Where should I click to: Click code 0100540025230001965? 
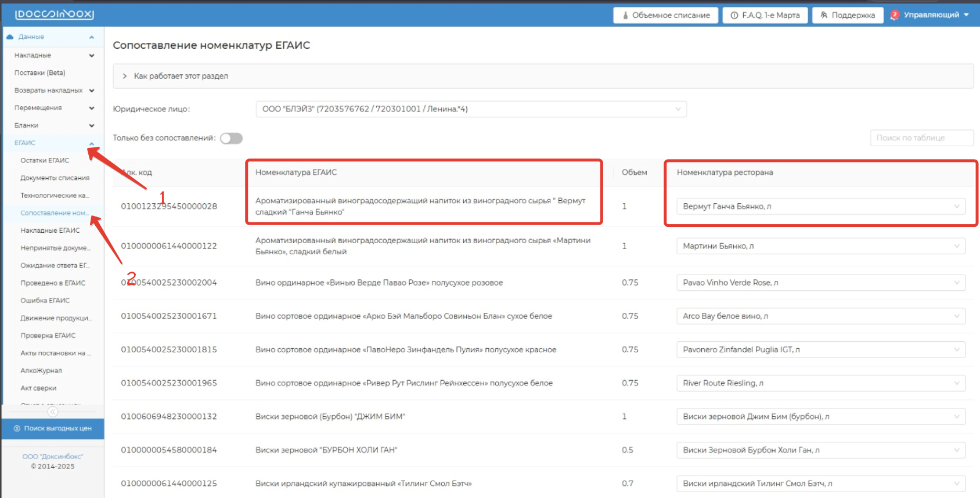tap(169, 383)
